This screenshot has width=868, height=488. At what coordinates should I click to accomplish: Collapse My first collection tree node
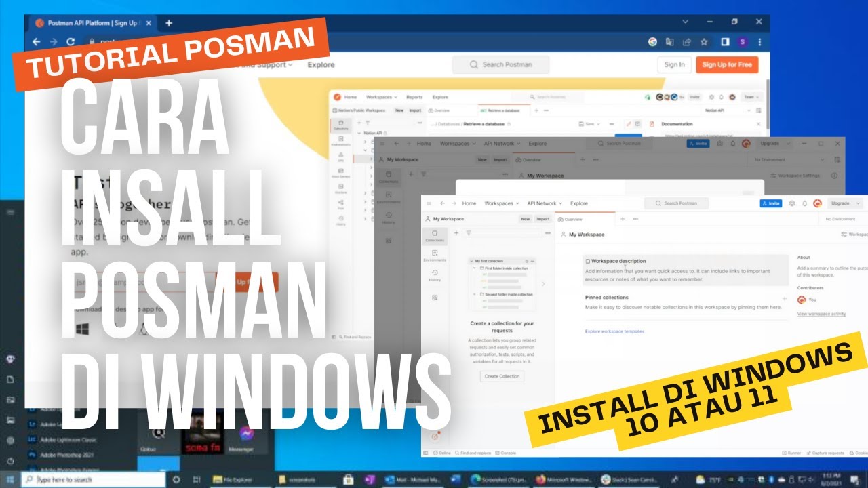[471, 261]
